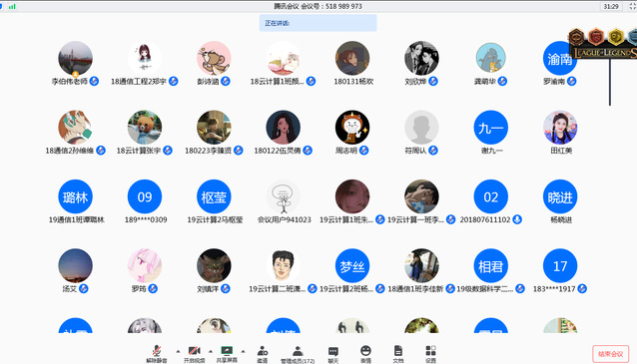Viewport: 637px width, 364px height.
Task: Open the chat (聊天) icon
Action: click(333, 354)
